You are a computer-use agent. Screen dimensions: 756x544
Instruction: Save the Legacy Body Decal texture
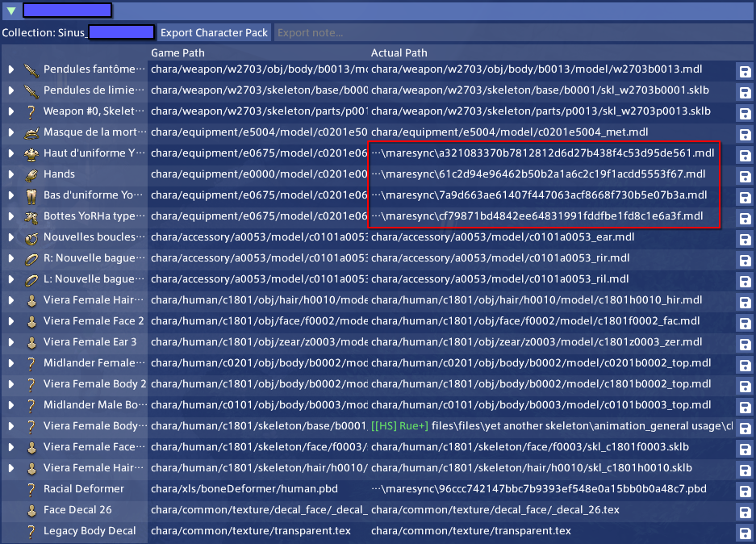coord(745,534)
